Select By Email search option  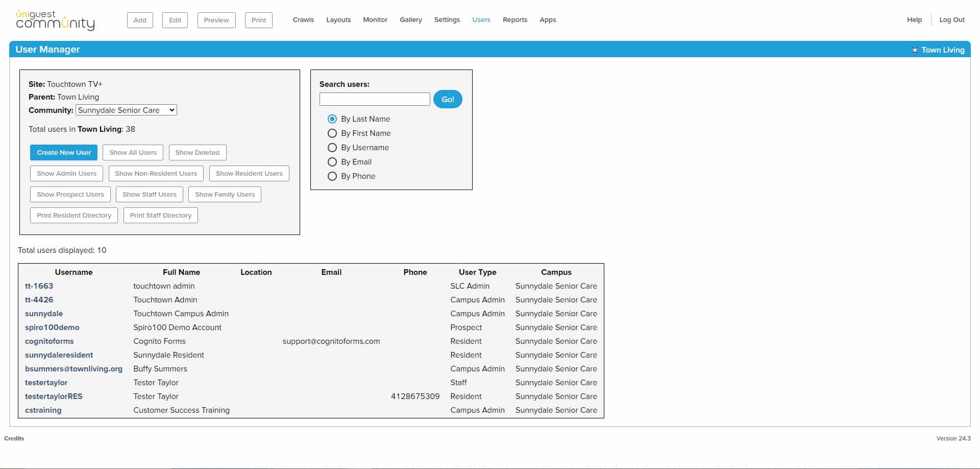coord(332,162)
